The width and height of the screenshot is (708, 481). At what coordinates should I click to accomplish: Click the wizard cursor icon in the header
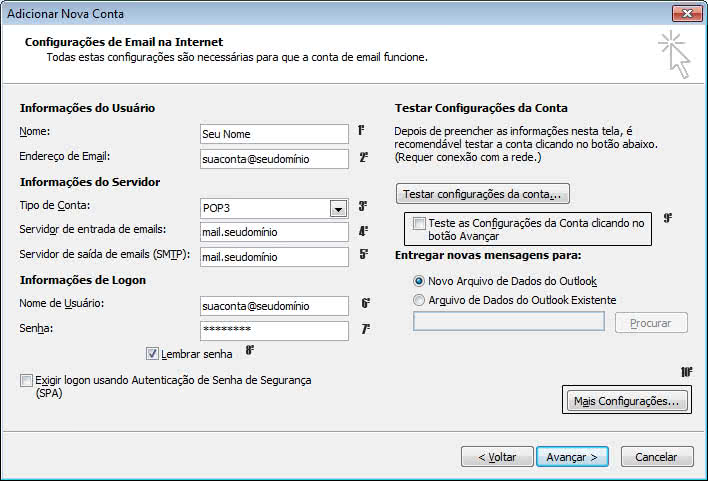pyautogui.click(x=674, y=55)
